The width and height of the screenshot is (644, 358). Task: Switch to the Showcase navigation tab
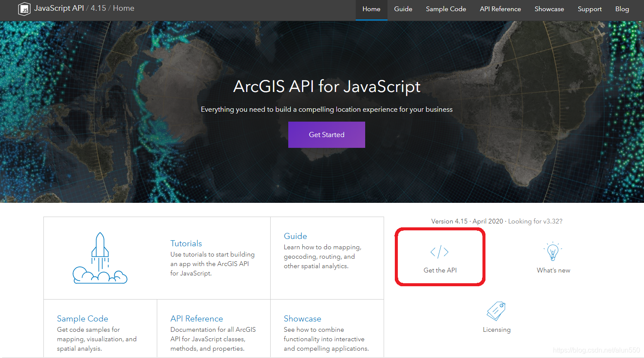click(x=549, y=9)
